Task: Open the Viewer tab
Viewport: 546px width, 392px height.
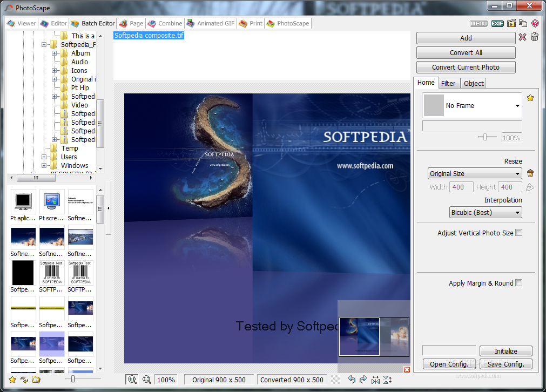Action: click(x=21, y=23)
